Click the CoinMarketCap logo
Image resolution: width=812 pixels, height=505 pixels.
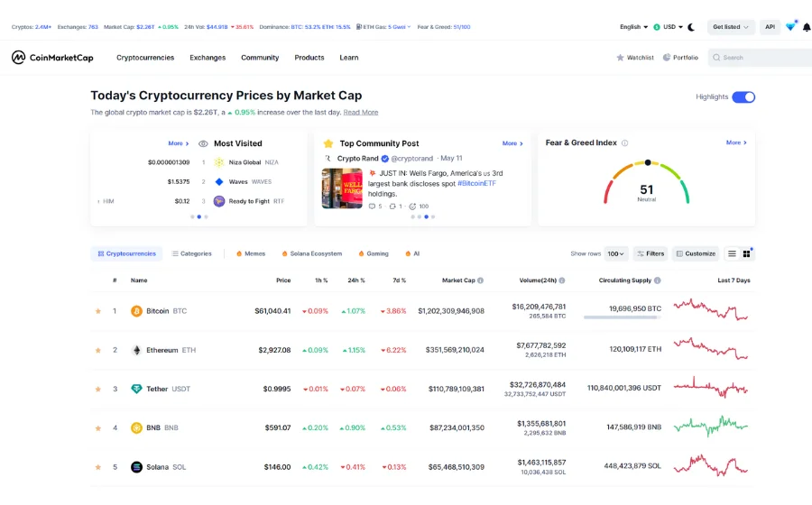pos(51,58)
